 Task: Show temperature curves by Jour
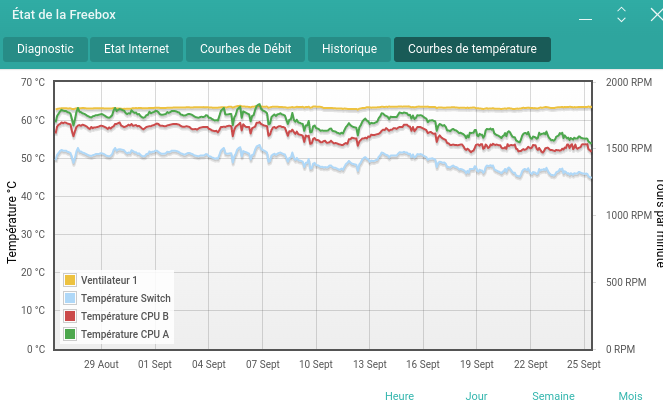click(x=477, y=396)
